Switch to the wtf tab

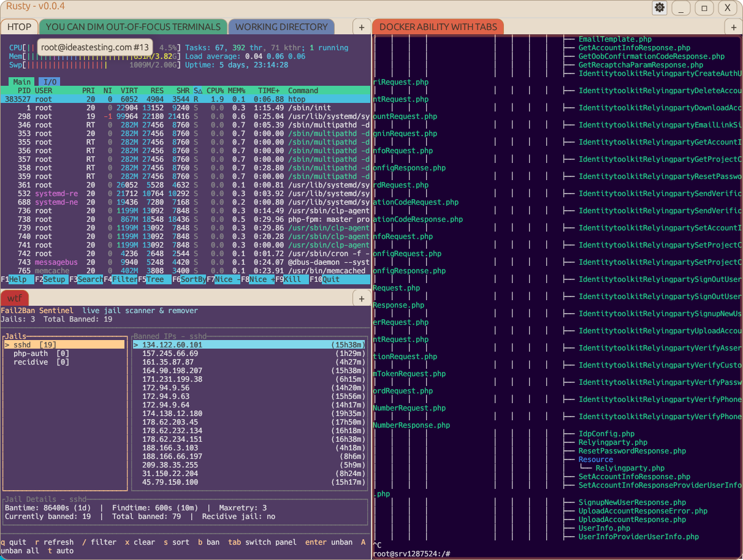(x=15, y=298)
